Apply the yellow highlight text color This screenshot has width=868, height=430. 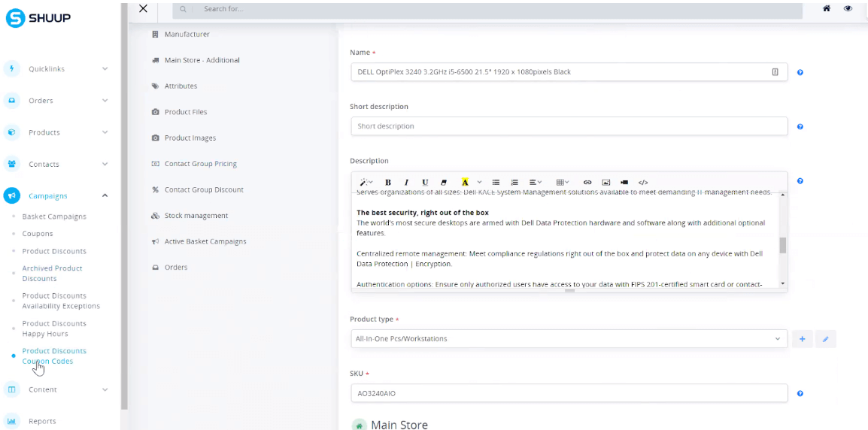[x=465, y=182]
